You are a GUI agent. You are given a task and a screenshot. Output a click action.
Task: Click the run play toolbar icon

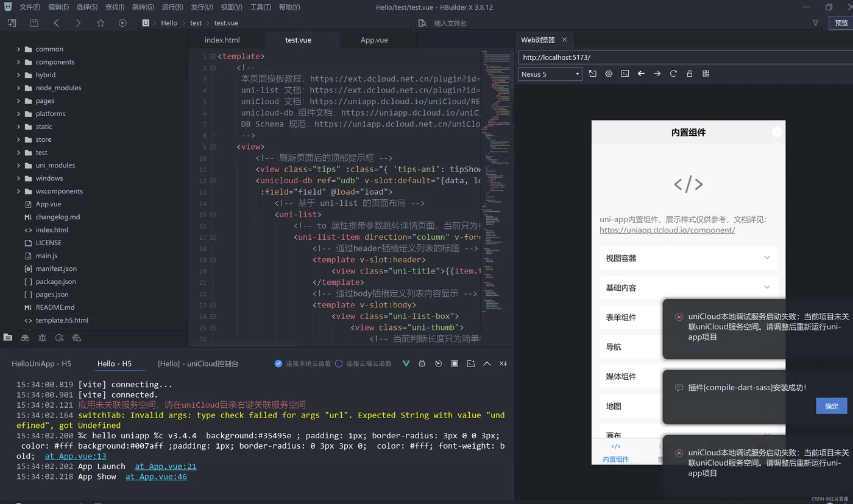point(122,23)
